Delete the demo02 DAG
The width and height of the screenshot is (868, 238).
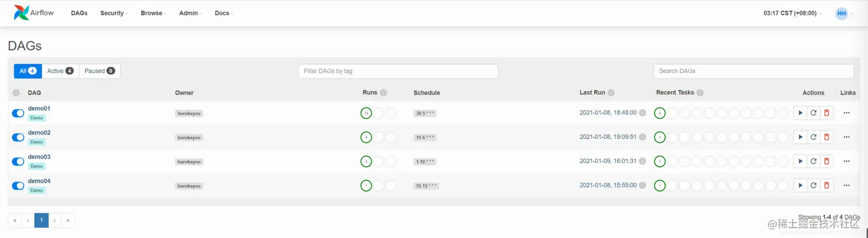[827, 137]
